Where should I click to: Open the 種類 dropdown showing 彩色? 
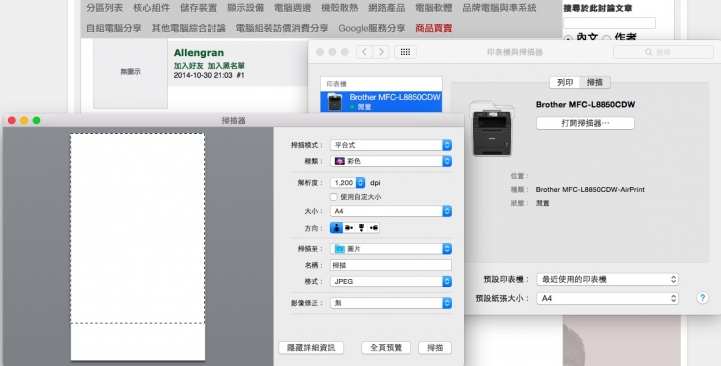(391, 161)
